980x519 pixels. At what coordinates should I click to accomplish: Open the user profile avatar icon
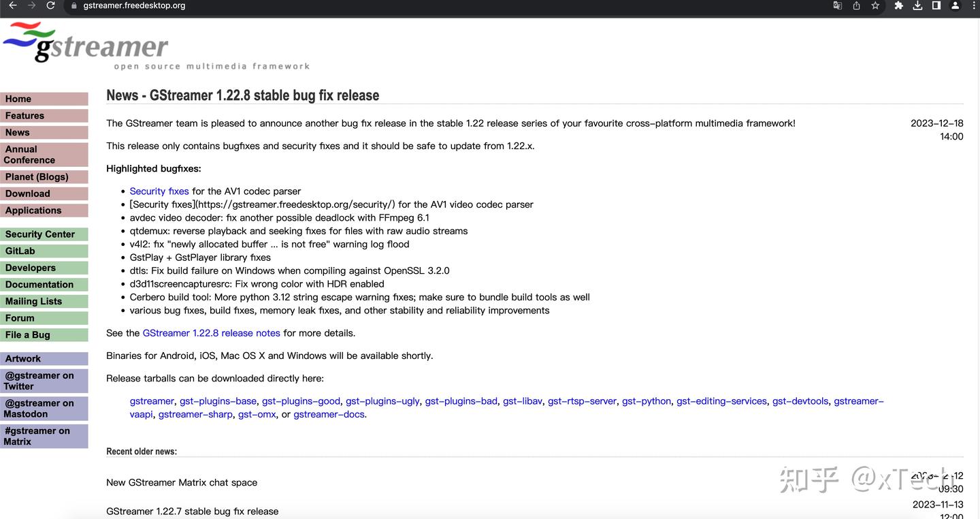(x=955, y=5)
